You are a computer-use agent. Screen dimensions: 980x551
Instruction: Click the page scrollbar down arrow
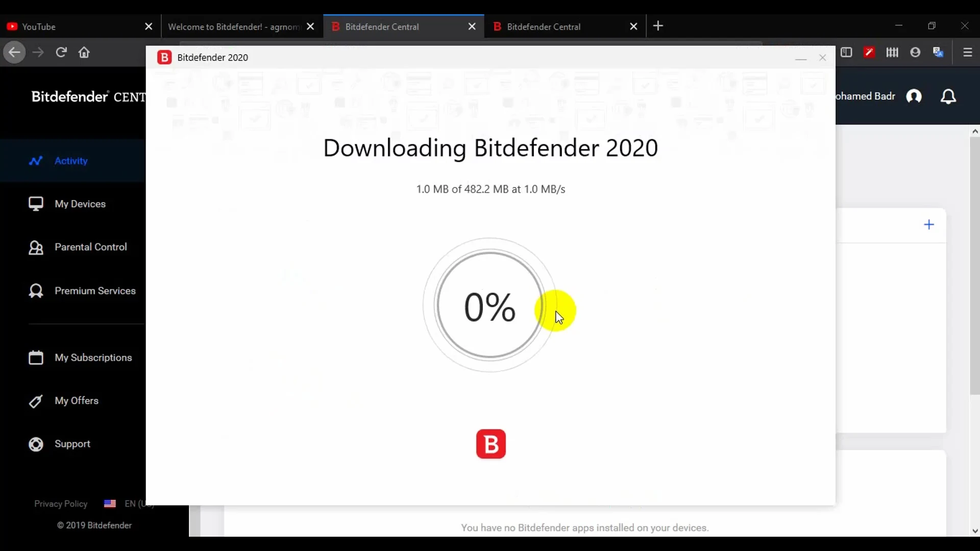pos(975,531)
